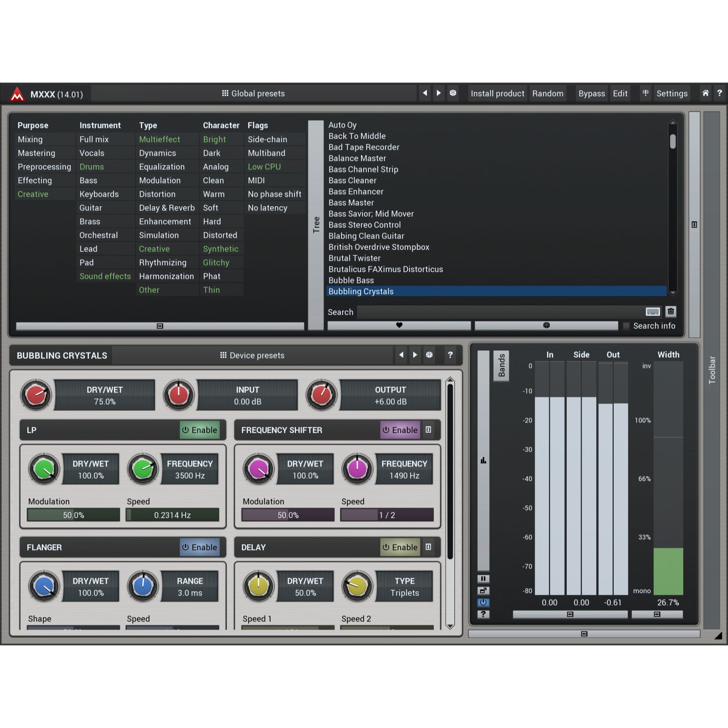Image resolution: width=728 pixels, height=728 pixels.
Task: Click the home icon in top bar
Action: [705, 93]
